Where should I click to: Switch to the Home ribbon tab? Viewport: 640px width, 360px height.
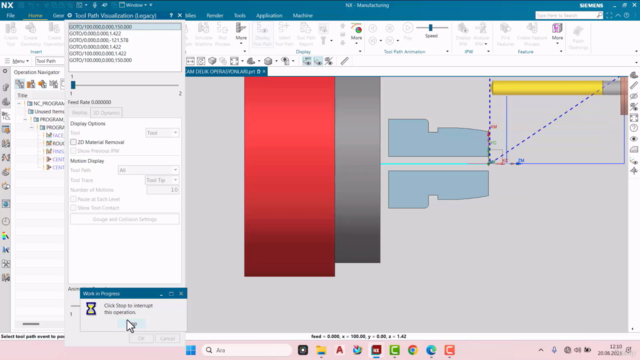click(x=35, y=16)
